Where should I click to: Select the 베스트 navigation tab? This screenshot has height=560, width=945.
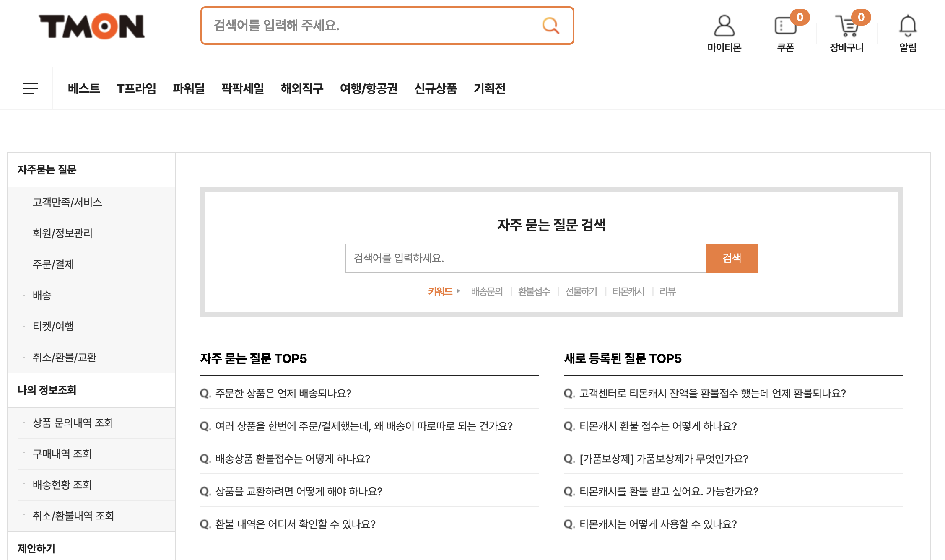pos(84,88)
